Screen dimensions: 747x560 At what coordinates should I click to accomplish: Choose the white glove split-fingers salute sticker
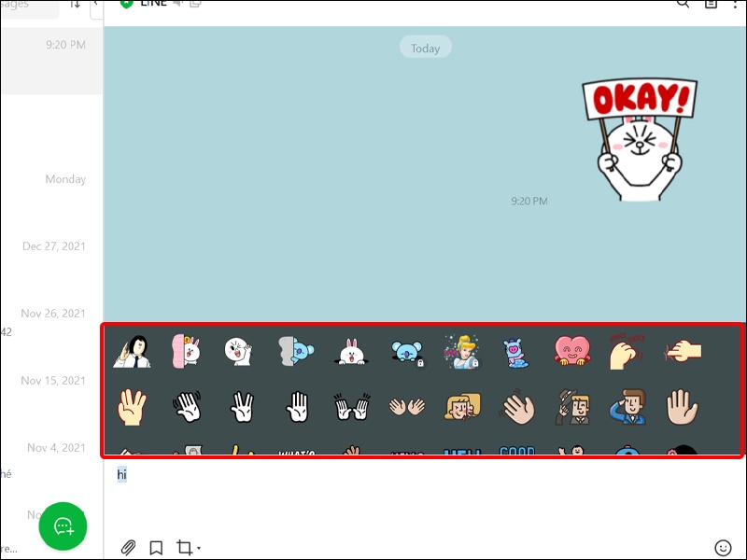(242, 407)
